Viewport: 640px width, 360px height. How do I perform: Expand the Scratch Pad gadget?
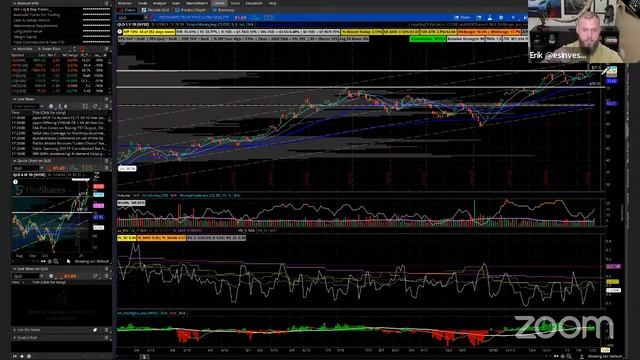pyautogui.click(x=15, y=338)
